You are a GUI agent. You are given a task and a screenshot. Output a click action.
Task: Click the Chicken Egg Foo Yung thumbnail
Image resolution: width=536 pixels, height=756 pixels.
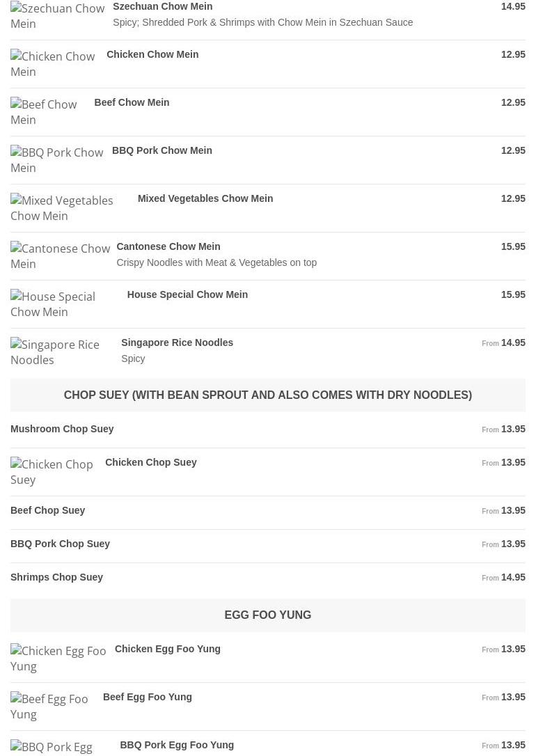(x=58, y=659)
